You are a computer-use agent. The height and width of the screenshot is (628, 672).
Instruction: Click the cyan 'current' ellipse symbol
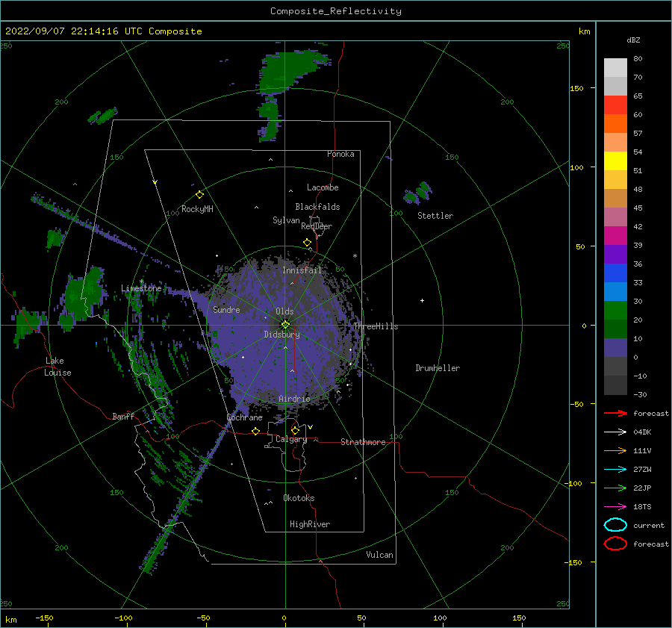[x=615, y=525]
